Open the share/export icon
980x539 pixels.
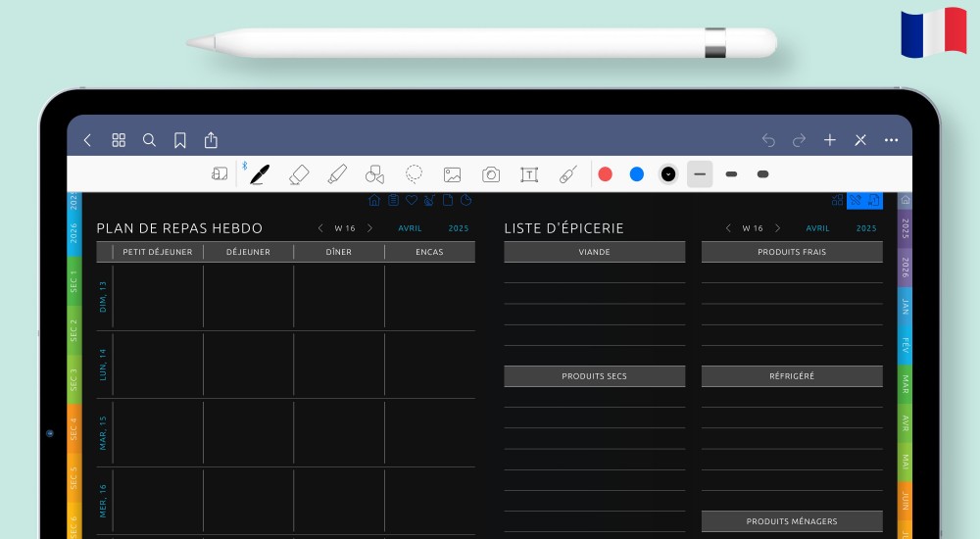[212, 140]
